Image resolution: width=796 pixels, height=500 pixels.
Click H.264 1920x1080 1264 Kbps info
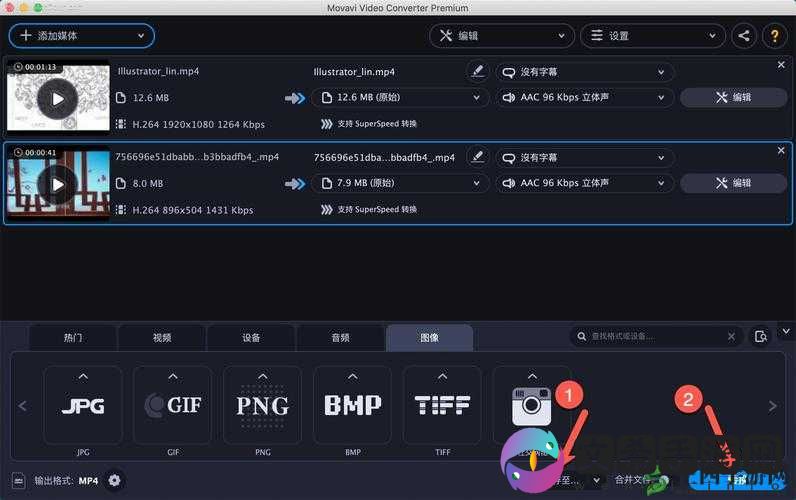coord(198,124)
